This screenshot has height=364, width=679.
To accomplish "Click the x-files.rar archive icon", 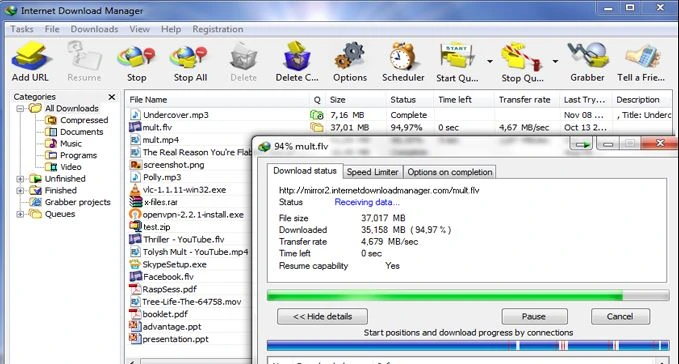I will point(136,202).
